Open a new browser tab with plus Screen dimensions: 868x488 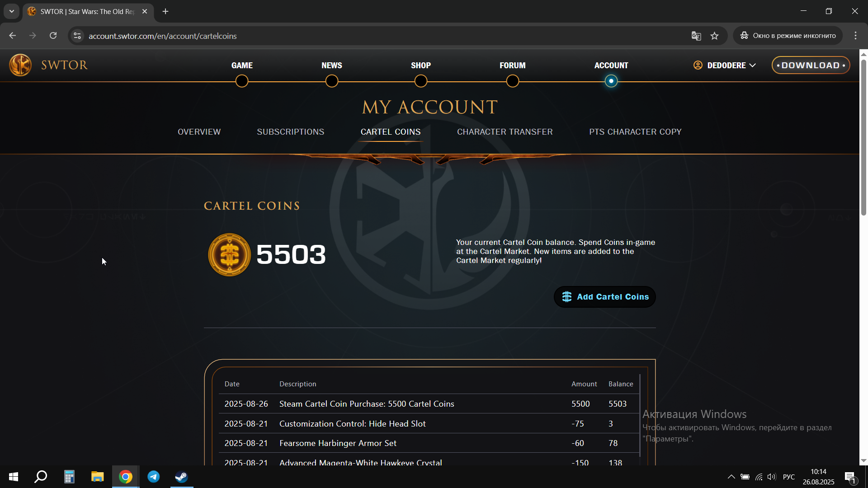165,11
